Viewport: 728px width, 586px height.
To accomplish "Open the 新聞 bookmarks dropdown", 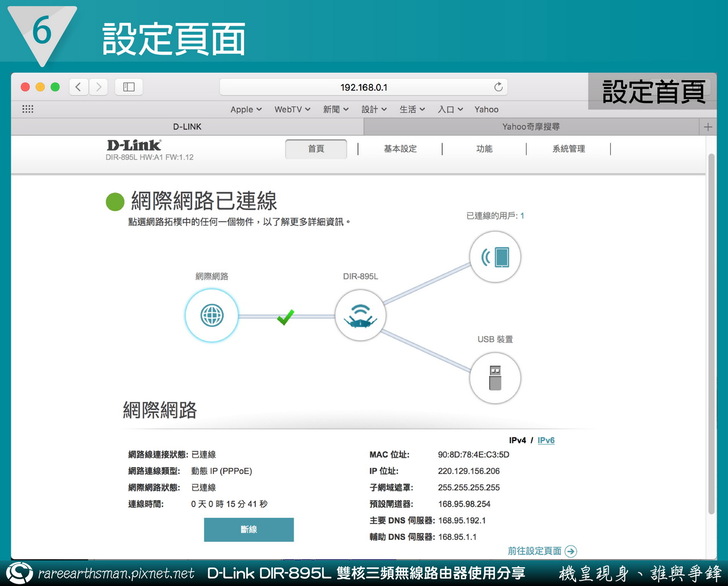I will point(336,109).
